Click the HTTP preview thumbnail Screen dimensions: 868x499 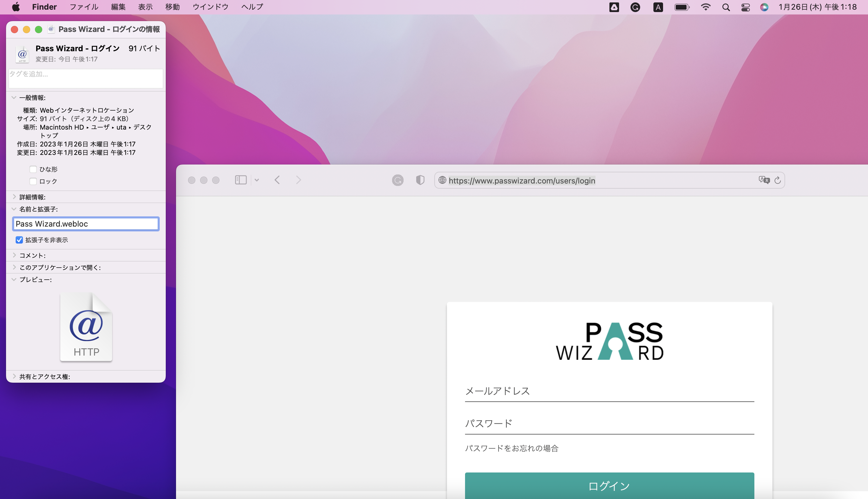[x=86, y=327]
